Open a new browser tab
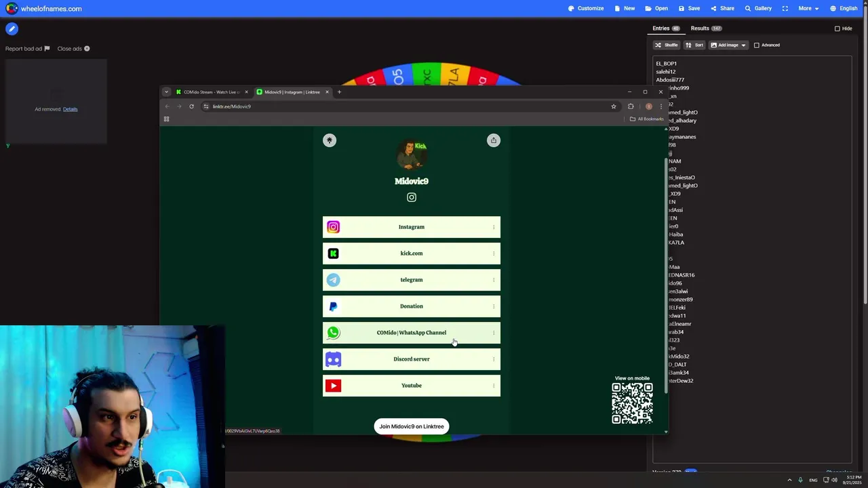Viewport: 868px width, 488px height. coord(339,92)
